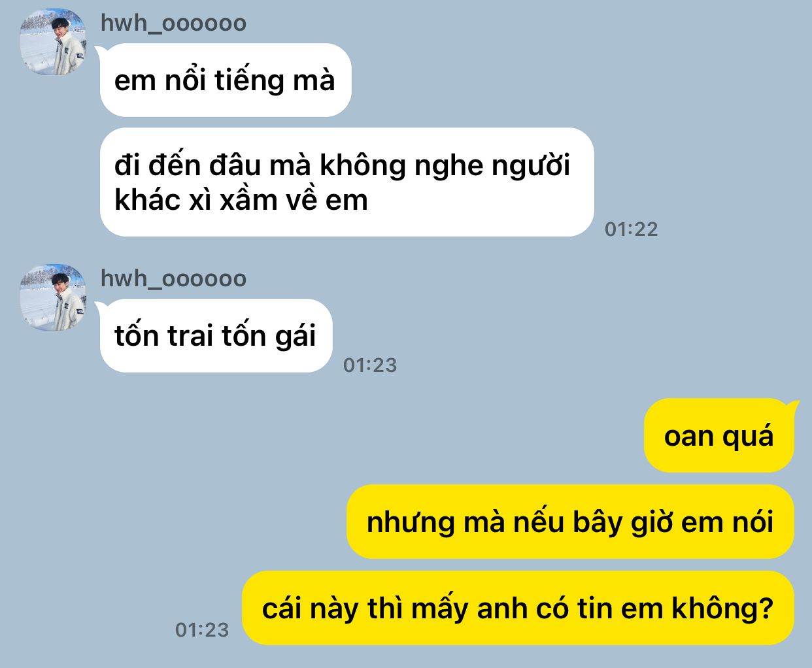812x668 pixels.
Task: Select bubble 'cái này thì mấy anh có tin em không?'
Action: click(518, 608)
